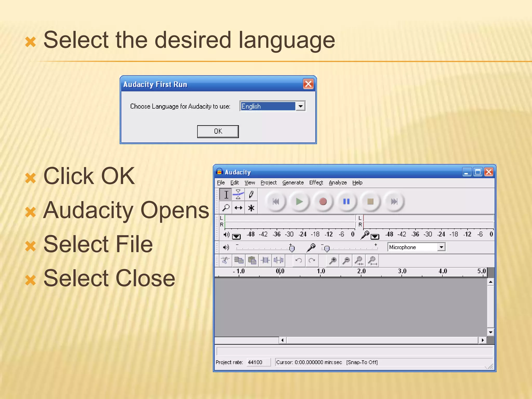The height and width of the screenshot is (399, 532).
Task: Click the input meter microphone icon
Action: (x=365, y=235)
